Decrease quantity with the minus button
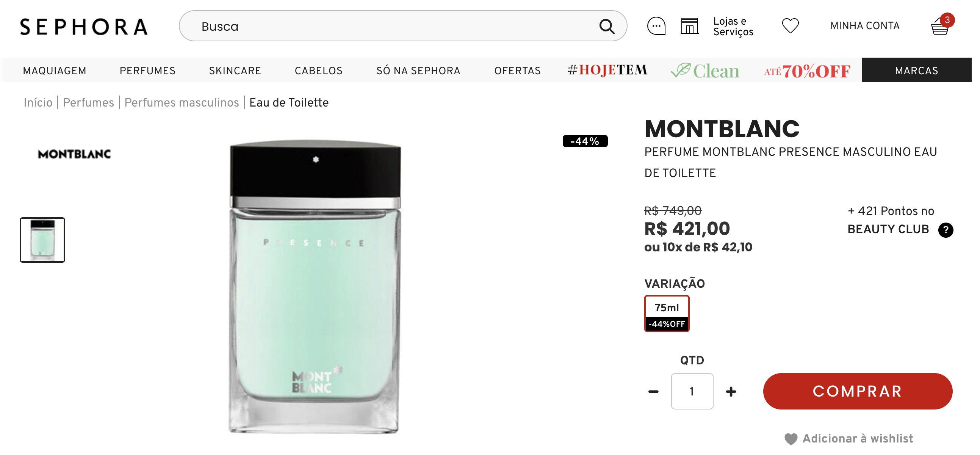Screen dimensions: 980x455 tap(653, 391)
